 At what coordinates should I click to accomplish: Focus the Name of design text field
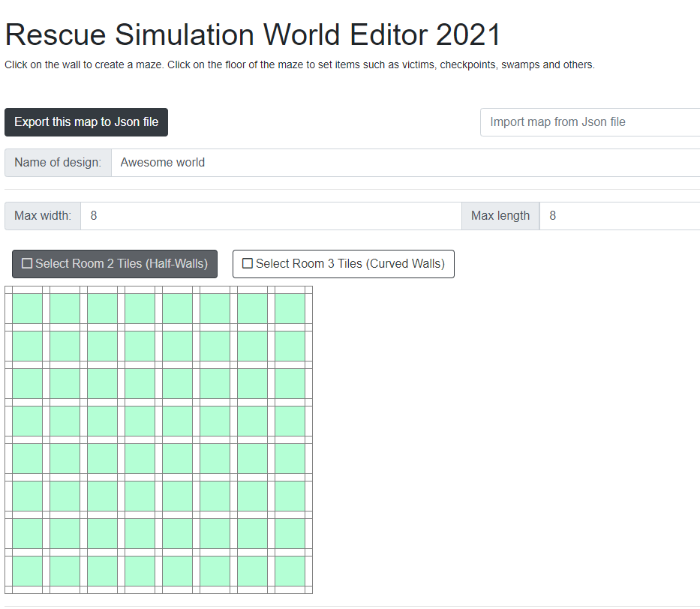[405, 163]
